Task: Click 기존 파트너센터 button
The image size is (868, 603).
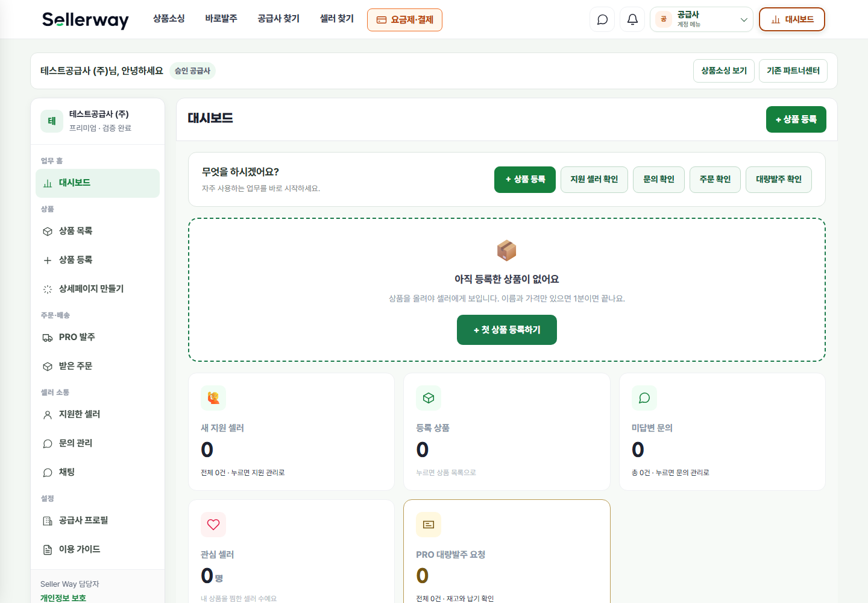Action: point(793,71)
